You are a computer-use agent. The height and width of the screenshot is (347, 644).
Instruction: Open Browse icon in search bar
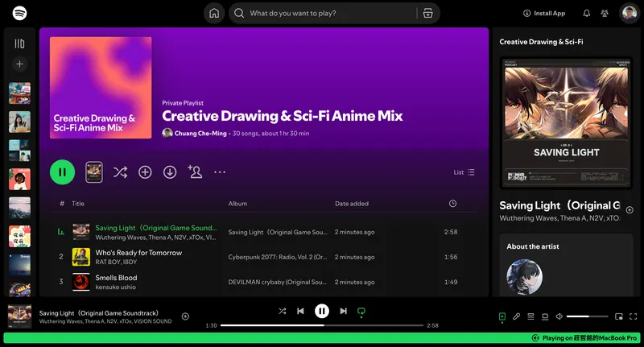coord(428,13)
